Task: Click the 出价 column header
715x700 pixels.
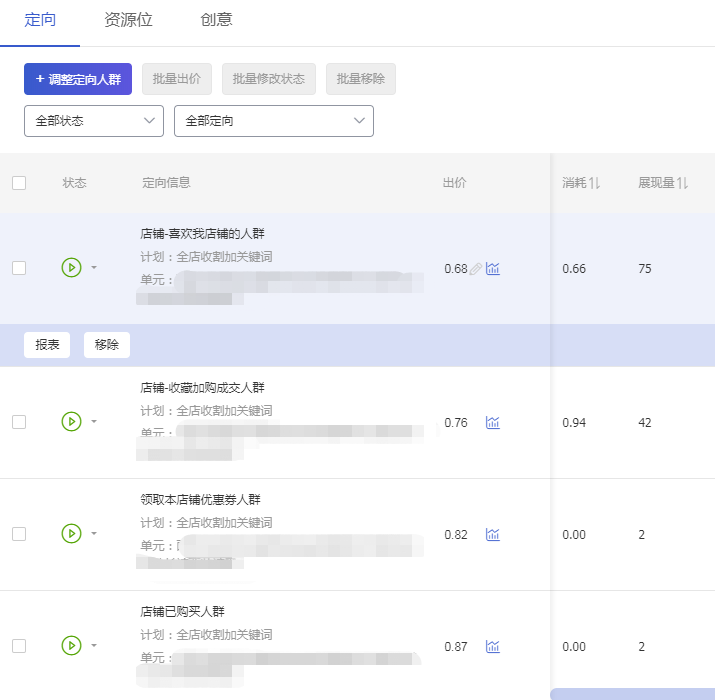Action: (x=455, y=183)
